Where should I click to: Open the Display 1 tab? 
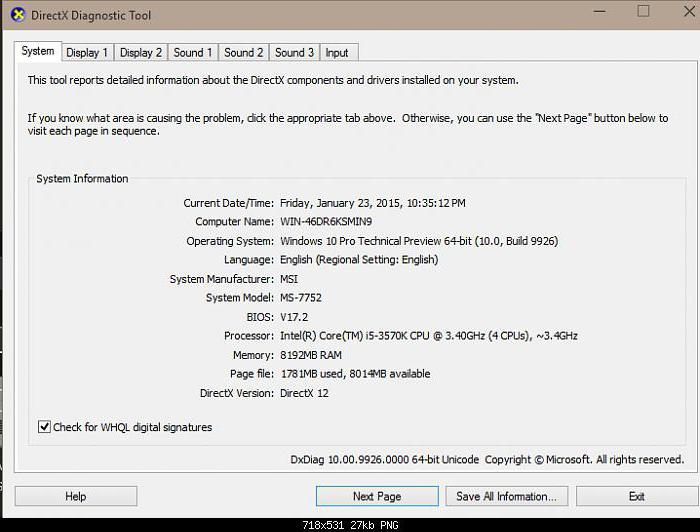(x=87, y=53)
